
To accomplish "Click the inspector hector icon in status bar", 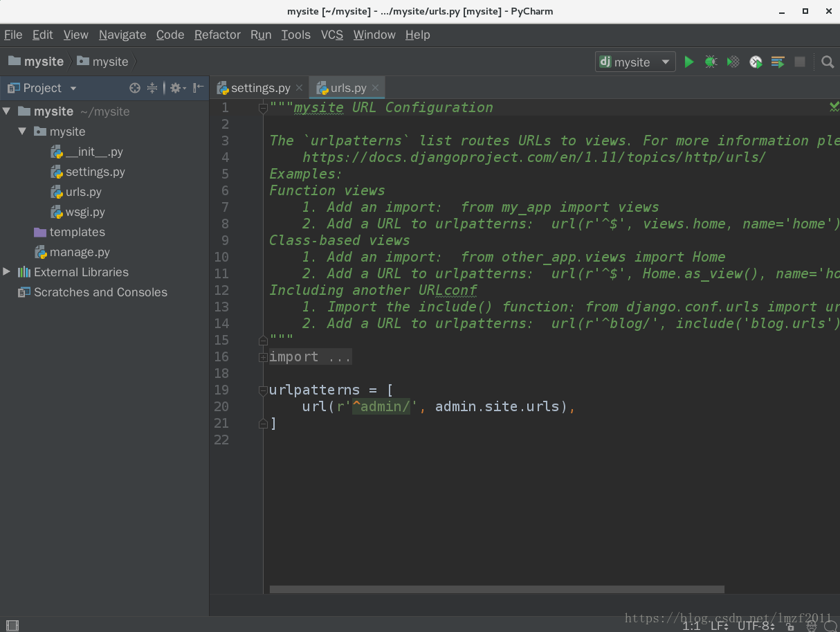I will 812,626.
